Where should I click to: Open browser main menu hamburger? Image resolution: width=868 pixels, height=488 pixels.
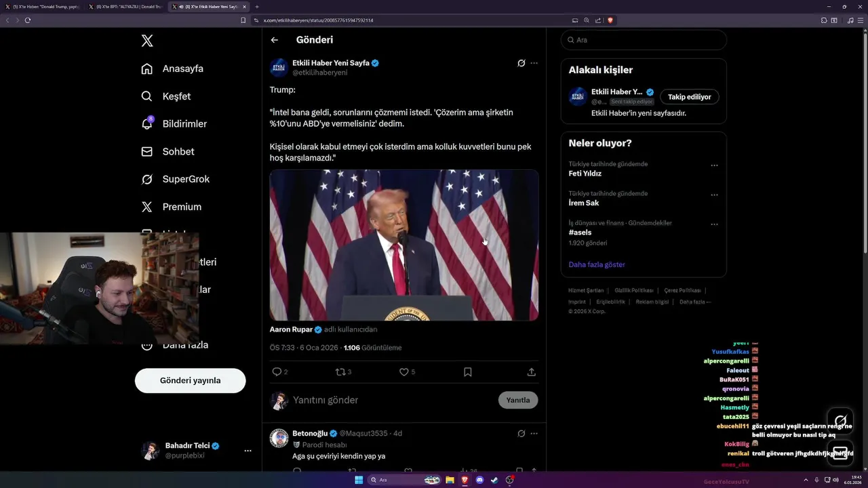click(x=861, y=20)
